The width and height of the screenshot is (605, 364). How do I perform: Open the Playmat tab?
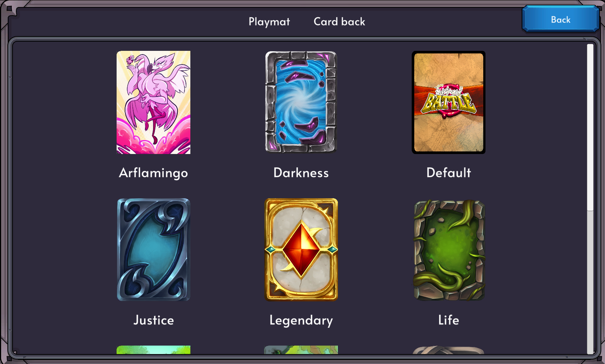269,22
